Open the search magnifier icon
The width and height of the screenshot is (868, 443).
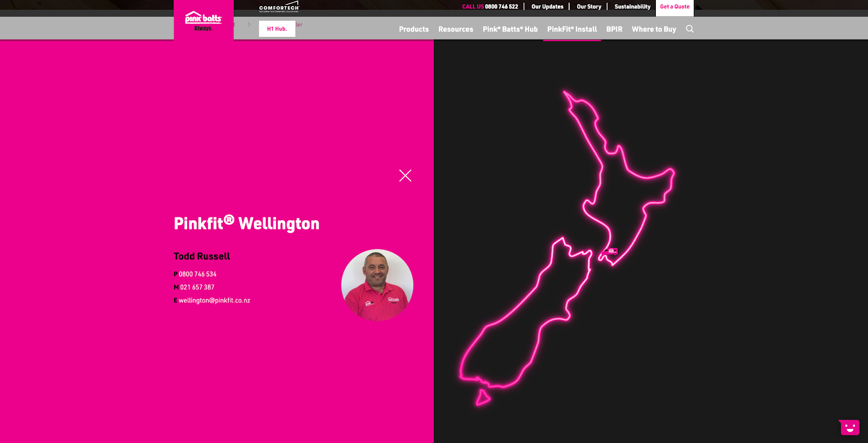[690, 29]
